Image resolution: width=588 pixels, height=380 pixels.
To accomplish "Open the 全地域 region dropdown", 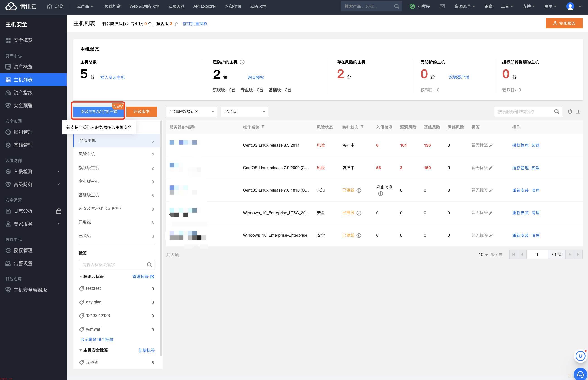I will click(x=244, y=112).
